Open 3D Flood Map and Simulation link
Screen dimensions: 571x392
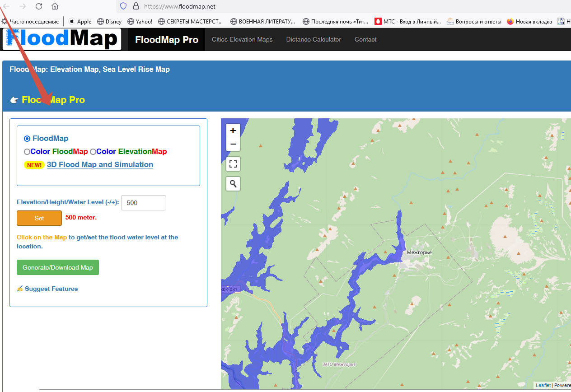100,164
